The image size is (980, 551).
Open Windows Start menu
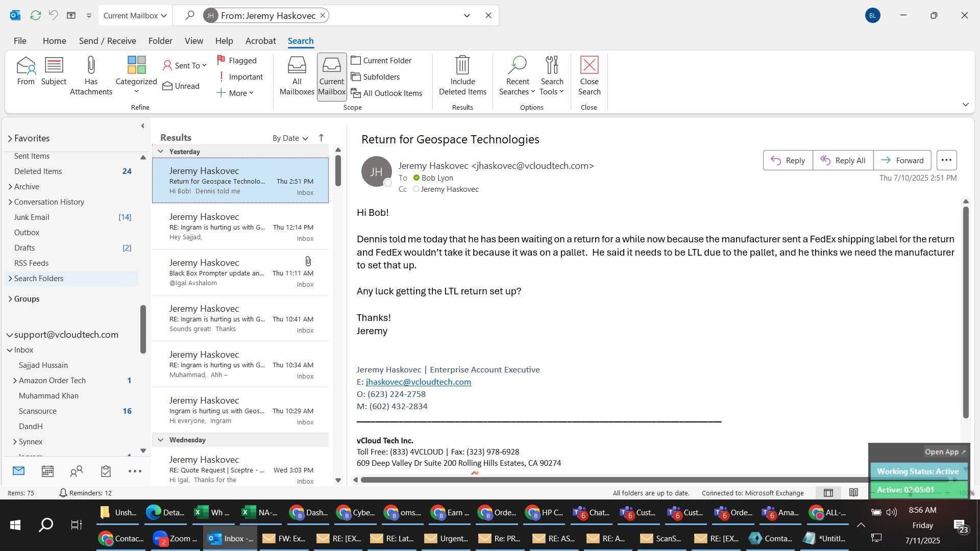(x=15, y=524)
